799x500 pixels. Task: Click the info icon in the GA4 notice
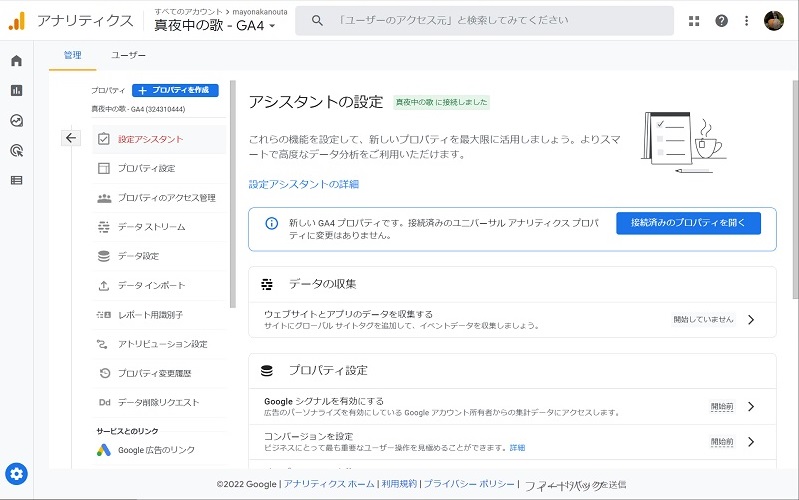click(x=272, y=223)
